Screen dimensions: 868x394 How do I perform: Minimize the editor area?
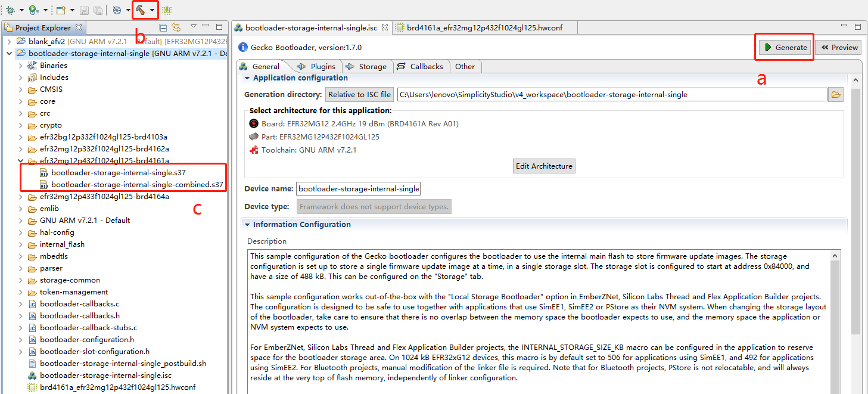pyautogui.click(x=845, y=26)
